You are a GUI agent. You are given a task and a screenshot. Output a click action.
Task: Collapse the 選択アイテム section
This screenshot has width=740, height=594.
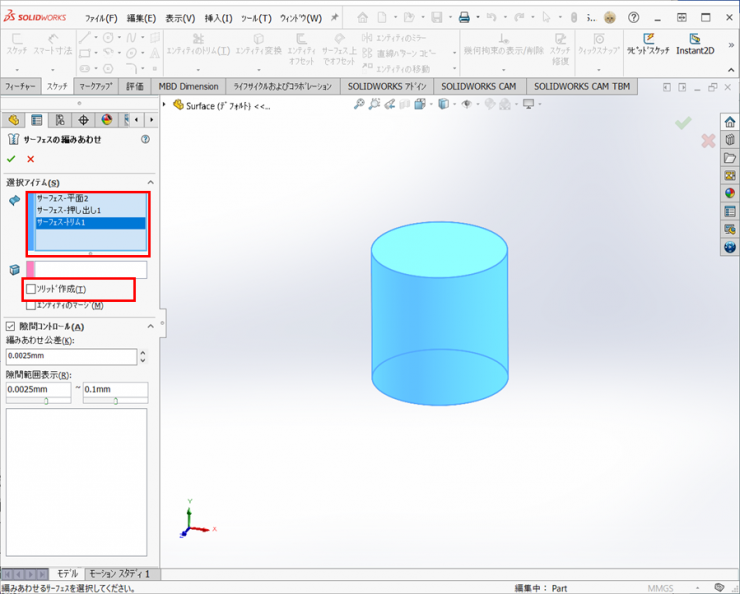[151, 182]
